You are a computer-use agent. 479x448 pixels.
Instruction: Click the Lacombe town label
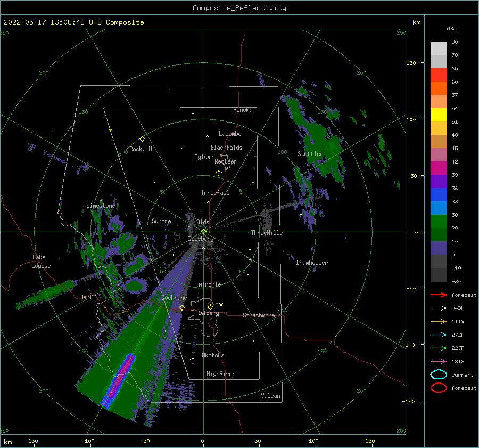coord(230,134)
